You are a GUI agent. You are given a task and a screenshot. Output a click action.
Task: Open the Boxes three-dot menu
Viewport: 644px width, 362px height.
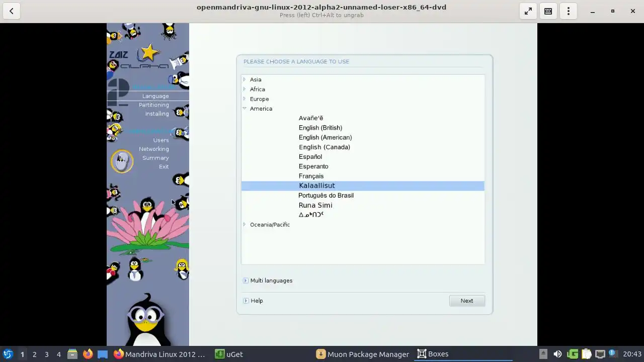tap(569, 11)
